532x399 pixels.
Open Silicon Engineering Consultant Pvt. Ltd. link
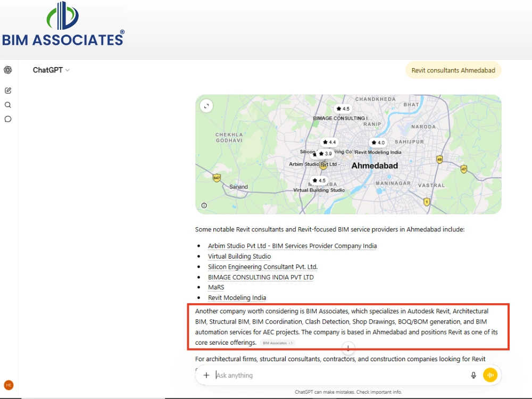click(x=263, y=267)
